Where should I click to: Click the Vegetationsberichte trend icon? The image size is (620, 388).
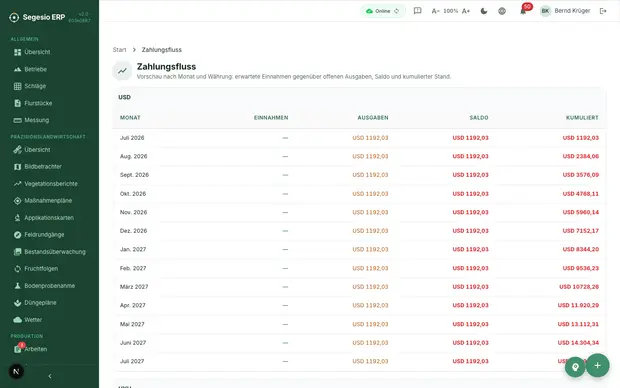point(17,184)
